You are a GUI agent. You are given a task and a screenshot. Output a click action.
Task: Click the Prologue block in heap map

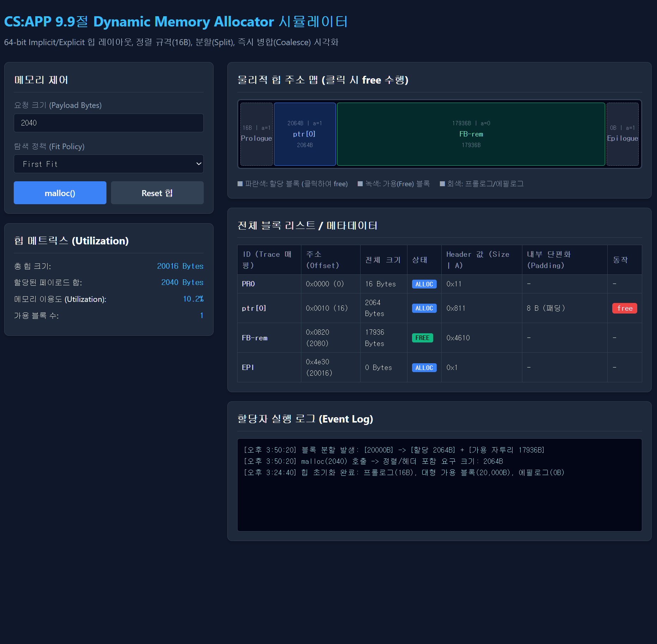coord(257,134)
